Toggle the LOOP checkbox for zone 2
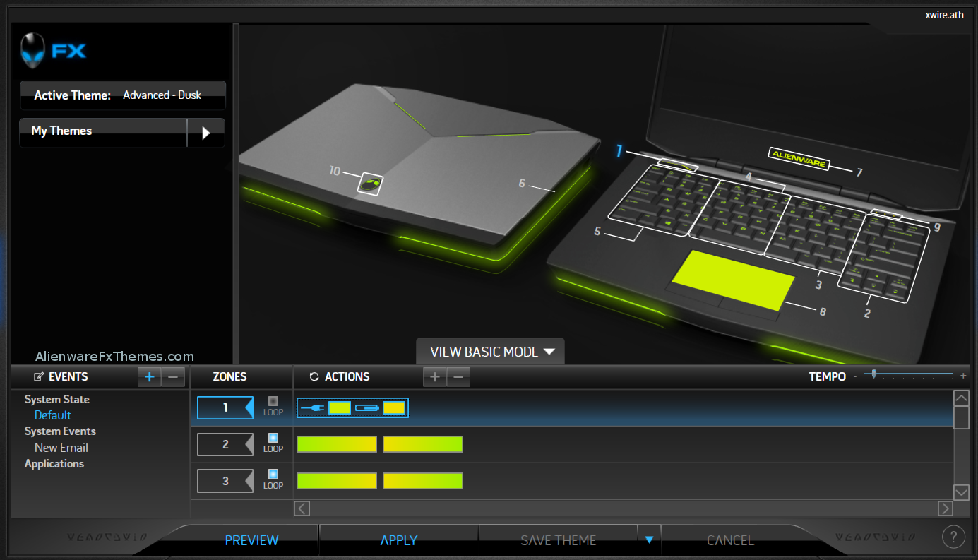 [273, 438]
